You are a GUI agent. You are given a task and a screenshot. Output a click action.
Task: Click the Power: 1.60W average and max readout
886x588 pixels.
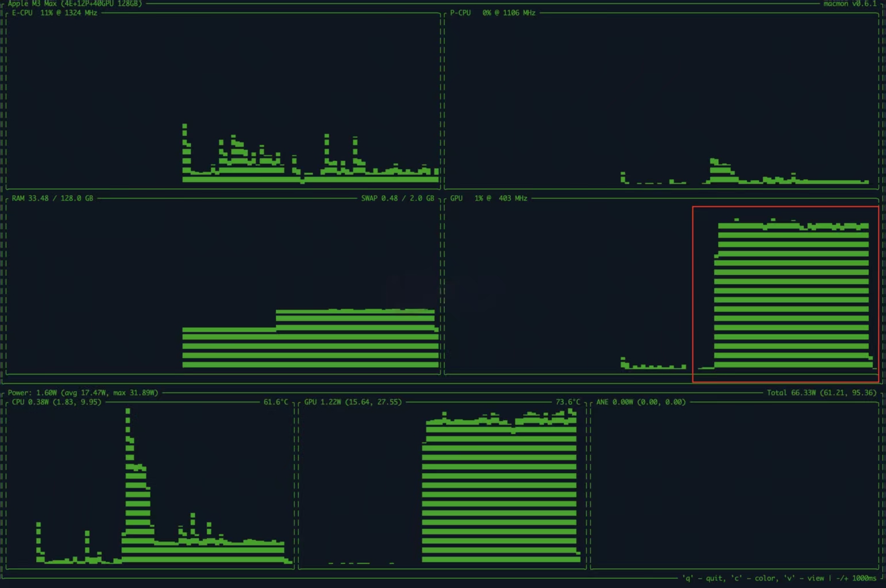point(83,393)
